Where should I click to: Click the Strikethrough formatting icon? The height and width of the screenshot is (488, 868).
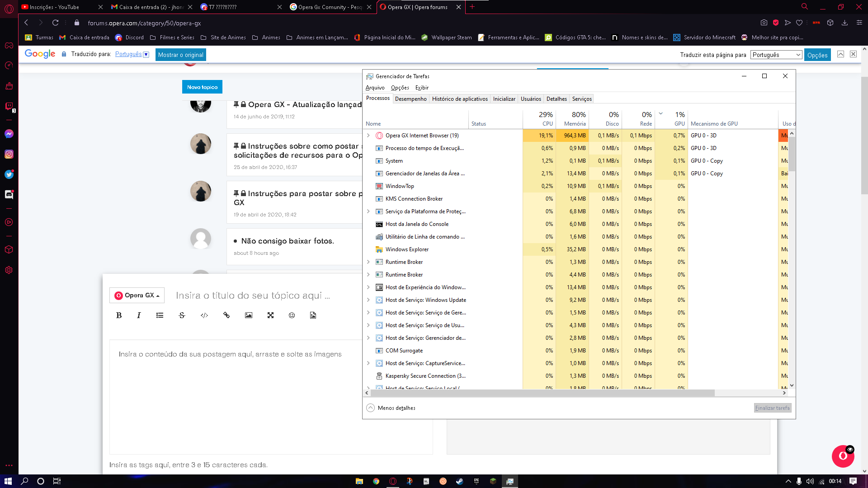click(182, 315)
